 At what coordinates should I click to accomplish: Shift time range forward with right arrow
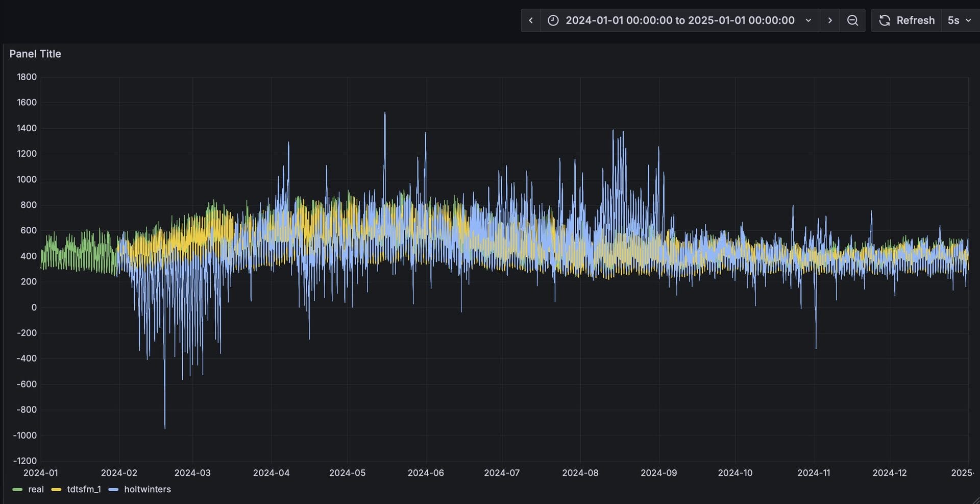coord(830,20)
